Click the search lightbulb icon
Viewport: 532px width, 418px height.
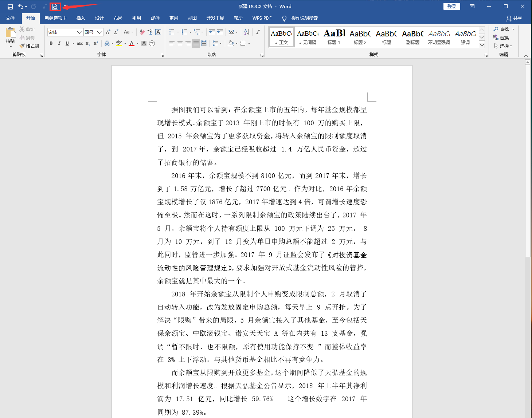[x=284, y=18]
